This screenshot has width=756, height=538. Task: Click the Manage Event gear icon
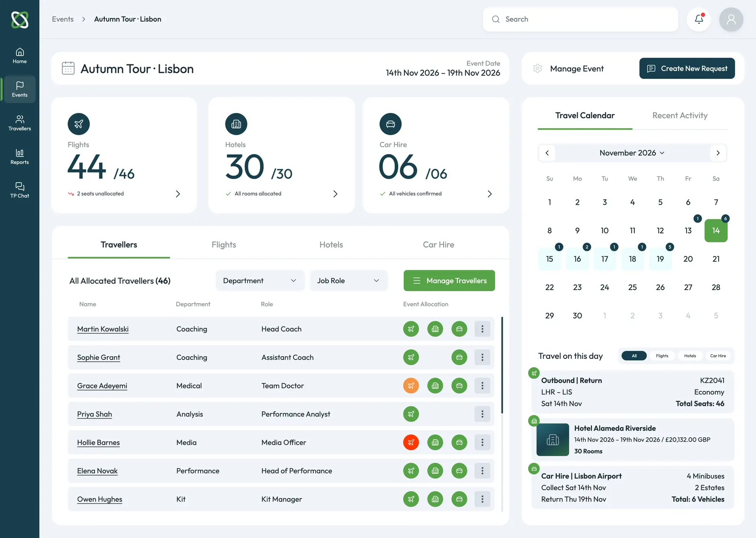[538, 69]
